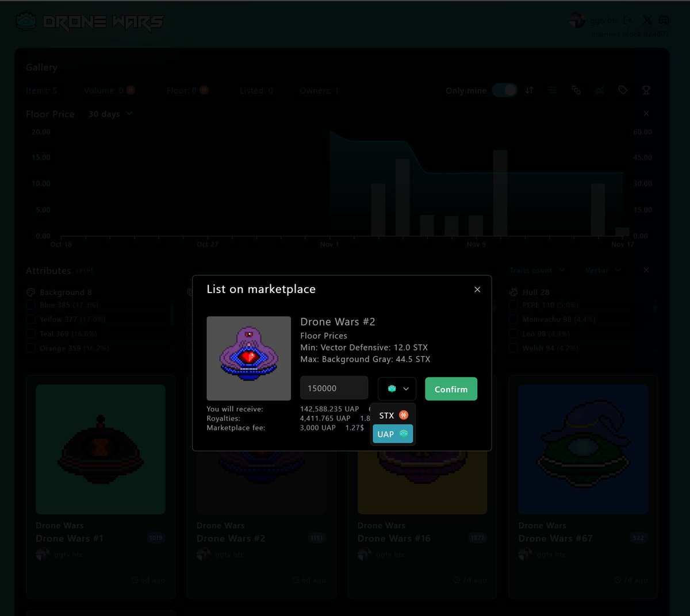The image size is (690, 616).
Task: Open Drone Wars #2 image in dialog
Action: [249, 359]
